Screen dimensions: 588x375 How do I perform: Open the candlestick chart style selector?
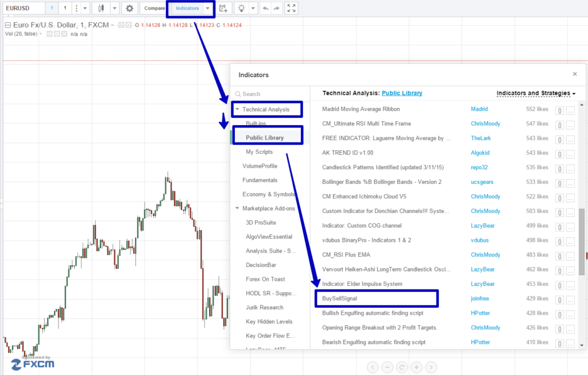click(x=102, y=9)
